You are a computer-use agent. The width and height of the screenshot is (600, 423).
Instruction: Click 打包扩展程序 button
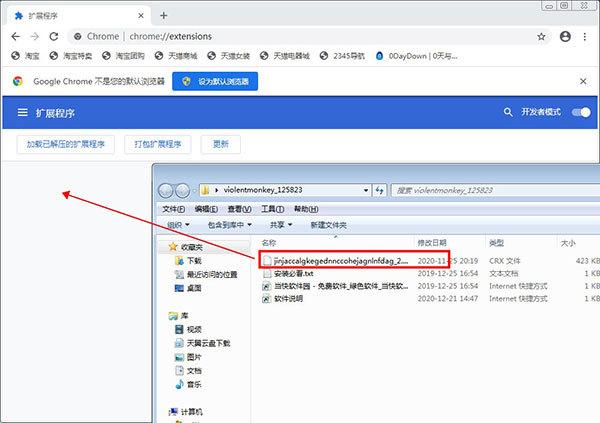158,144
